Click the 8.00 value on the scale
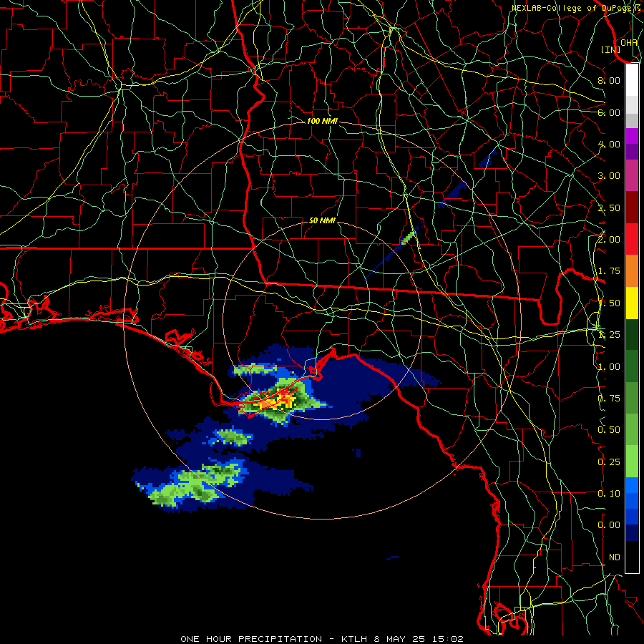Viewport: 644px width, 644px height. coord(609,80)
